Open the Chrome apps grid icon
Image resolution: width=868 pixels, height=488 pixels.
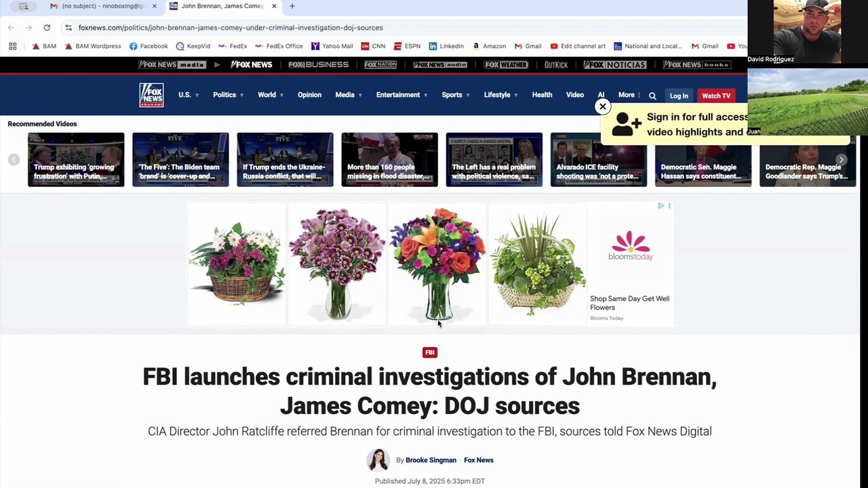(x=13, y=46)
